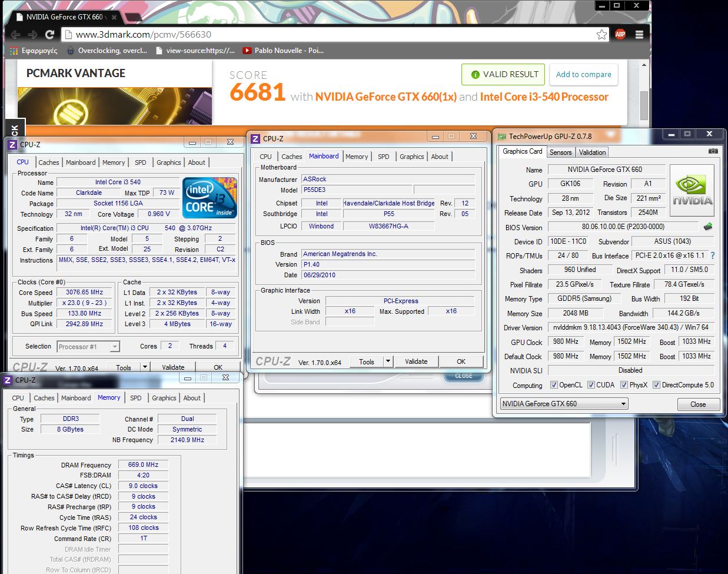This screenshot has width=728, height=574.
Task: Open the GPU selector dropdown NVIDIA GeForce GTX 660
Action: (x=564, y=404)
